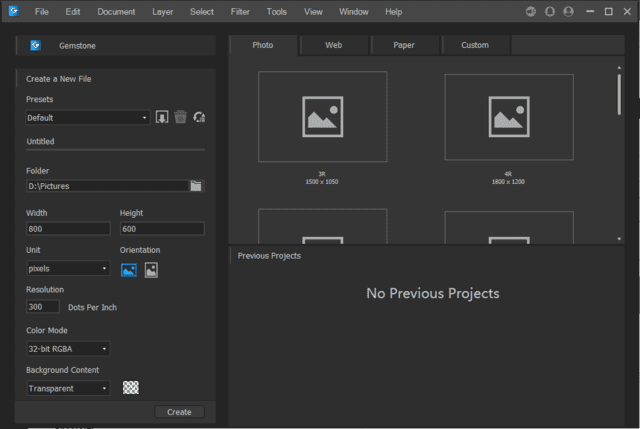Switch to the Custom tab

(474, 45)
